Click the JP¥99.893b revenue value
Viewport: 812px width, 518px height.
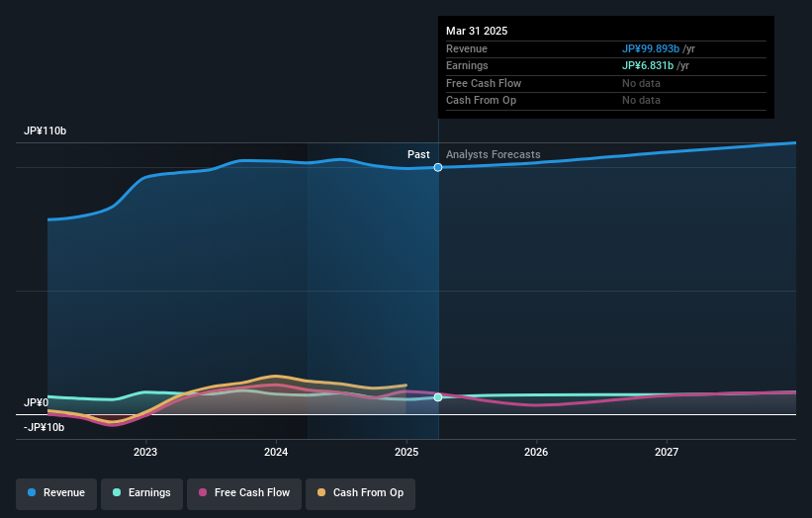[651, 48]
